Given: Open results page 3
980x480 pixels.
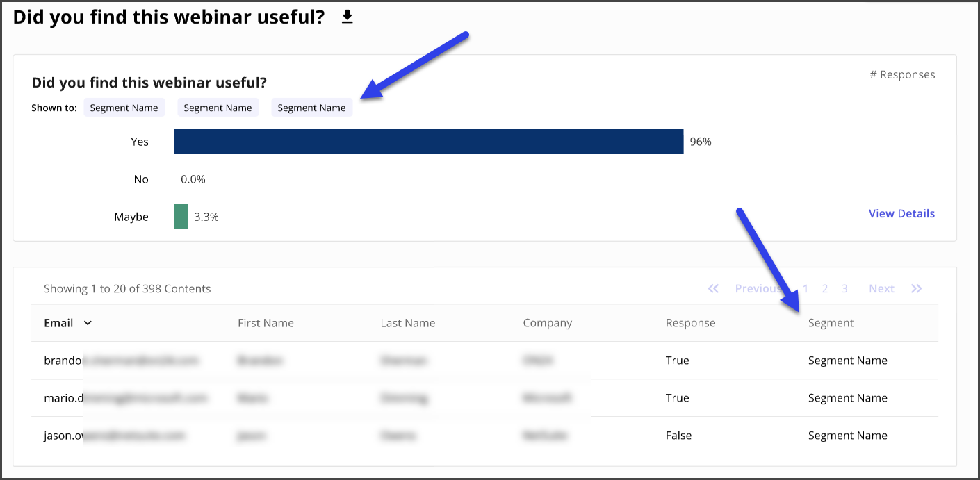Looking at the screenshot, I should pos(844,289).
